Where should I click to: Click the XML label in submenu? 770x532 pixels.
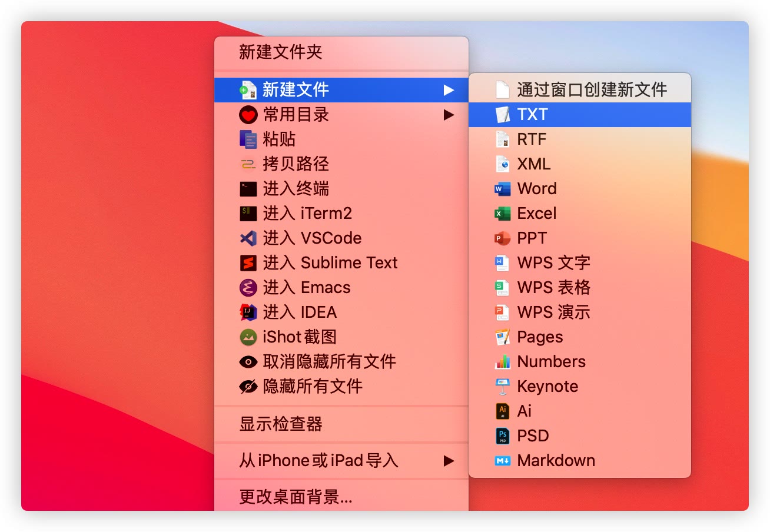[534, 164]
